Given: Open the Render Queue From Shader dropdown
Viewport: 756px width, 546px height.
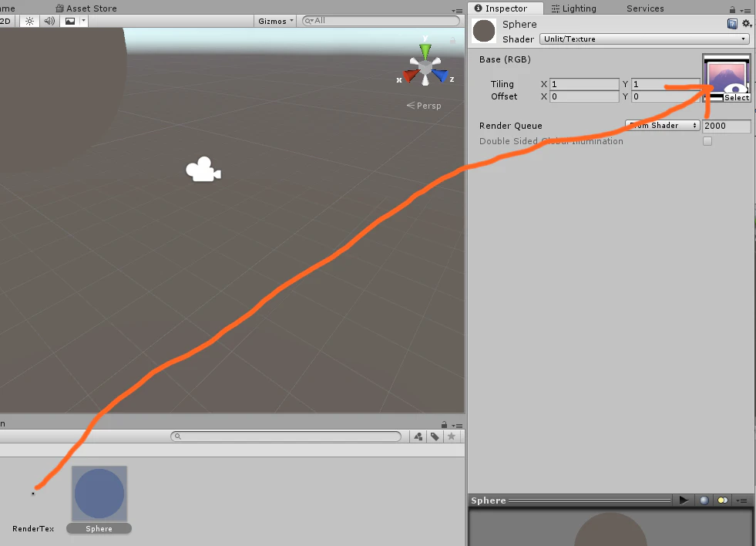Looking at the screenshot, I should 663,126.
